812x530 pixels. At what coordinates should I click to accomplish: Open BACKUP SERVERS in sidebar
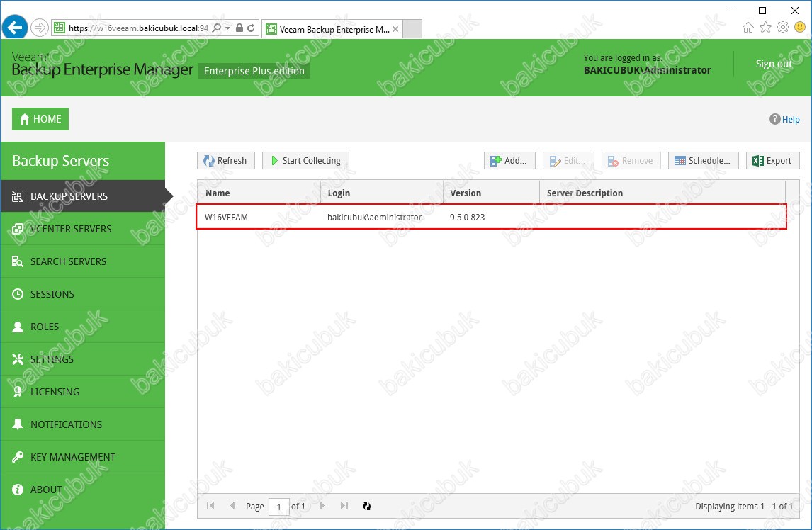pyautogui.click(x=83, y=196)
